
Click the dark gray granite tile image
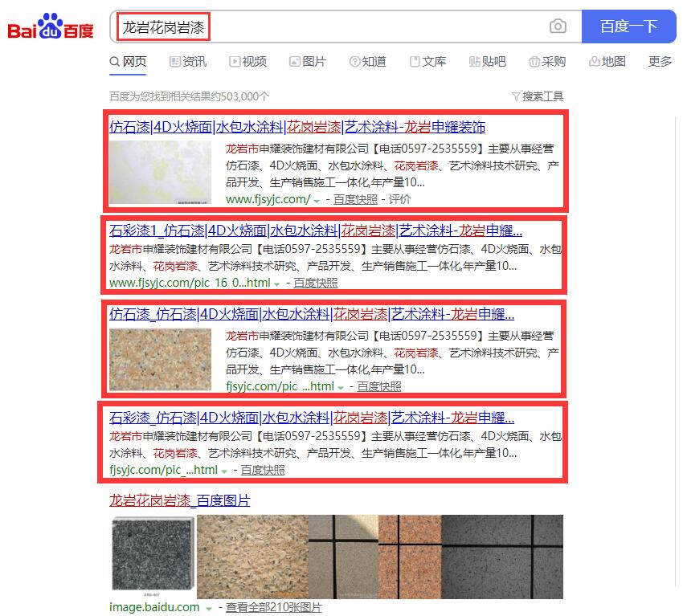[x=153, y=557]
